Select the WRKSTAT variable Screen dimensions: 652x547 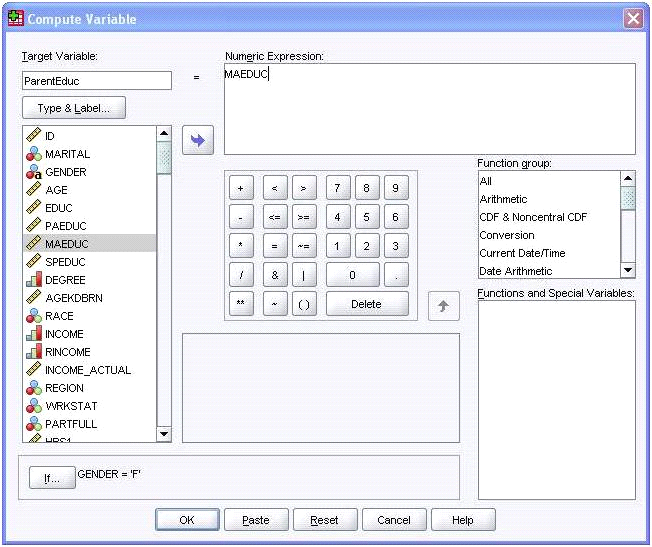[89, 406]
